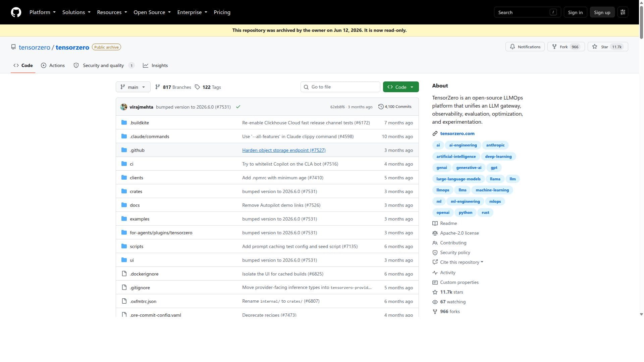This screenshot has height=362, width=644.
Task: Click the page vertical scrollbar thumb
Action: pyautogui.click(x=641, y=22)
